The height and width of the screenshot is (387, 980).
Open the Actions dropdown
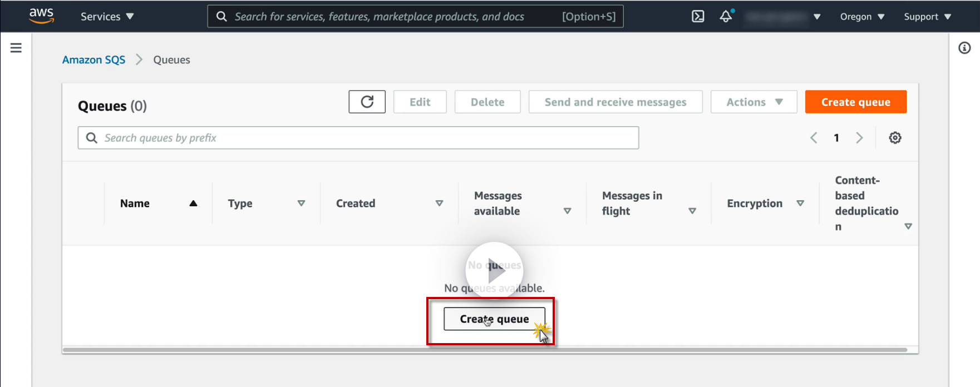pos(754,102)
